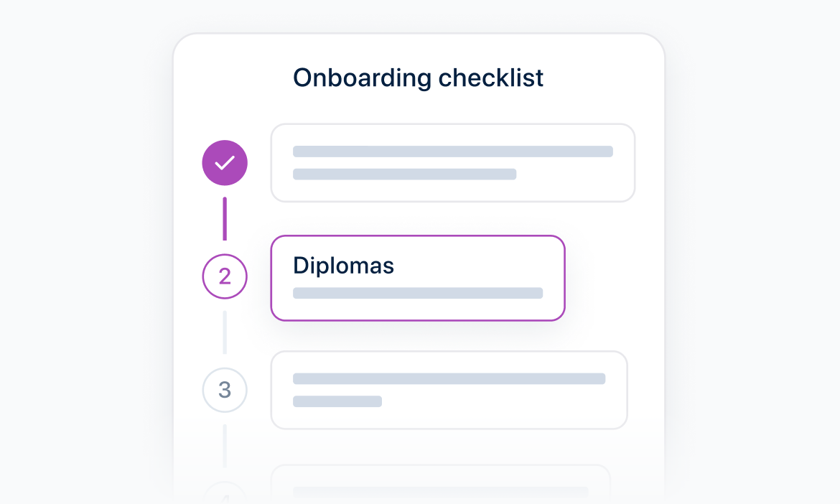The image size is (840, 504).
Task: Click the shorter second line in first card
Action: 404,174
